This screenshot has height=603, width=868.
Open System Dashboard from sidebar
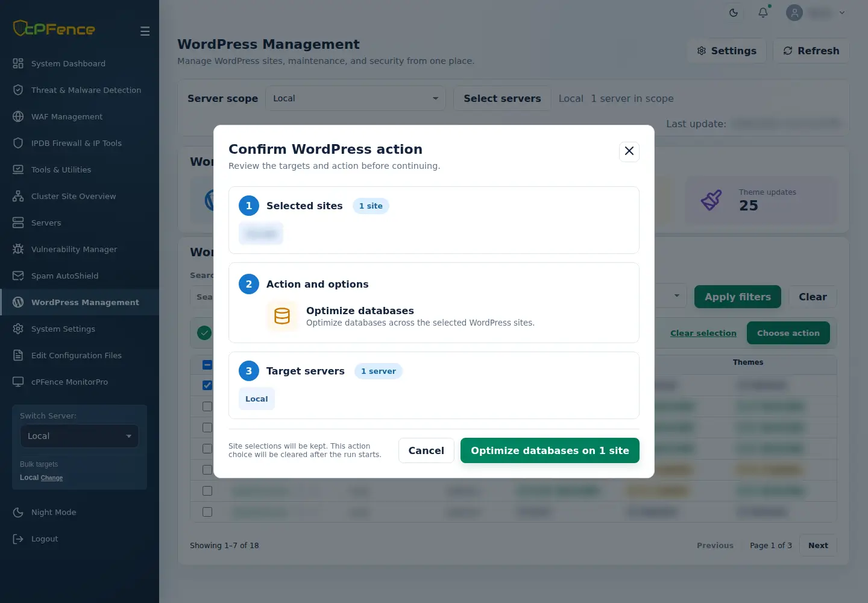(x=68, y=63)
